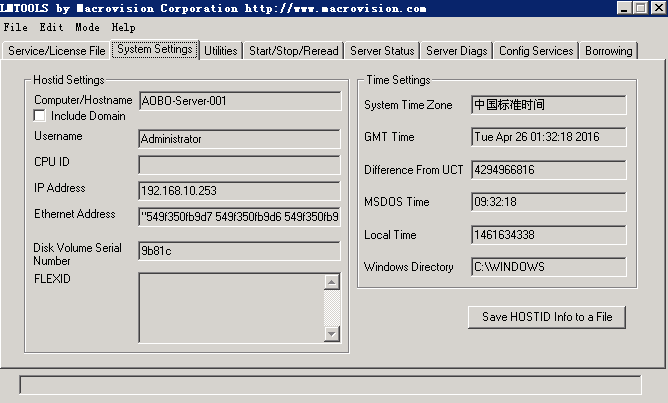
Task: Select the System Settings tab
Action: [x=155, y=49]
